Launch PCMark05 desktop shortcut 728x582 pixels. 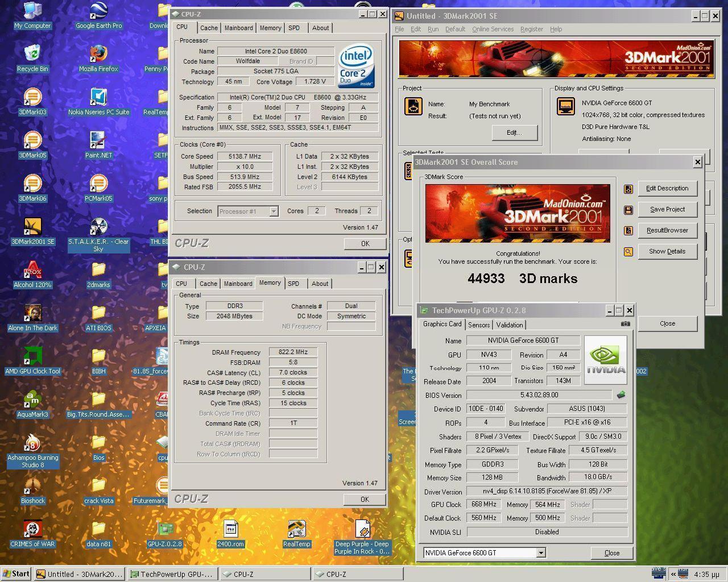[98, 188]
